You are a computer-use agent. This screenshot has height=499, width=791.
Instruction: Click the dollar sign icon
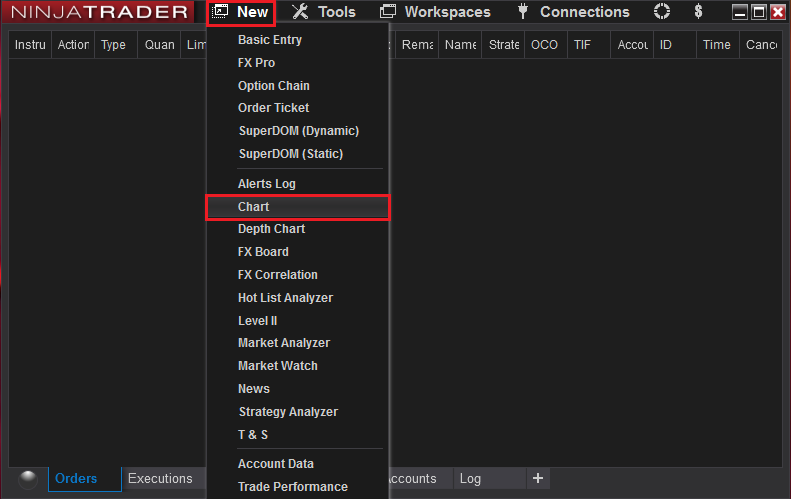698,11
